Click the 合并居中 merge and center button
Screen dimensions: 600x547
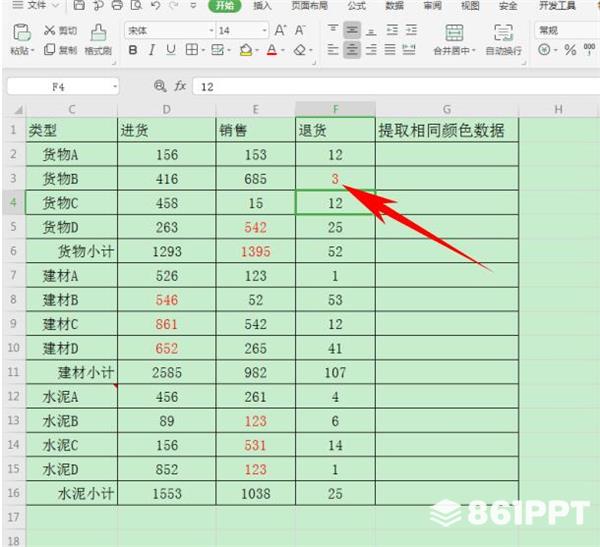click(454, 39)
